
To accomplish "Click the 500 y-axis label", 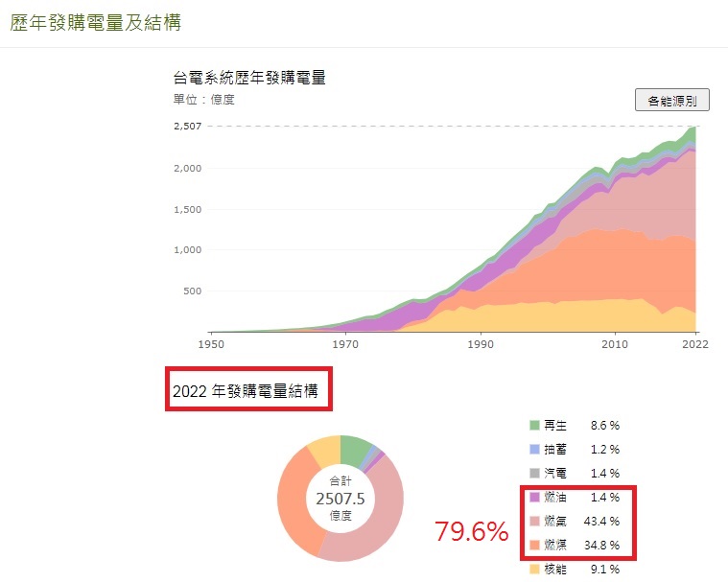I will (192, 291).
